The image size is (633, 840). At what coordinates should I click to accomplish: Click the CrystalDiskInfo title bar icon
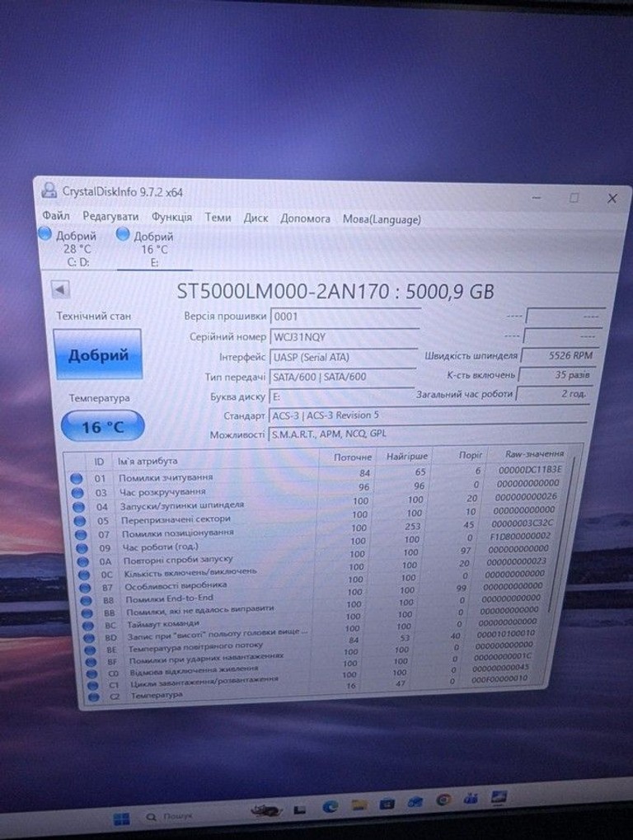[x=49, y=190]
